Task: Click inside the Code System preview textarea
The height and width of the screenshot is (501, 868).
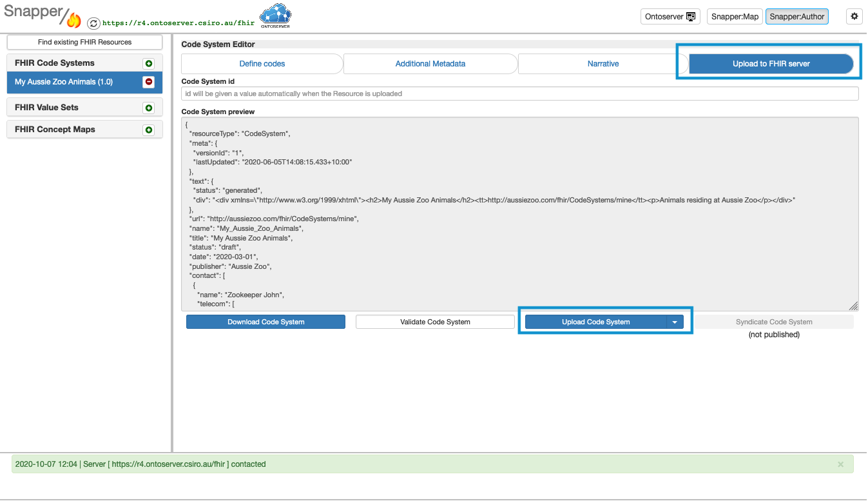Action: [520, 214]
